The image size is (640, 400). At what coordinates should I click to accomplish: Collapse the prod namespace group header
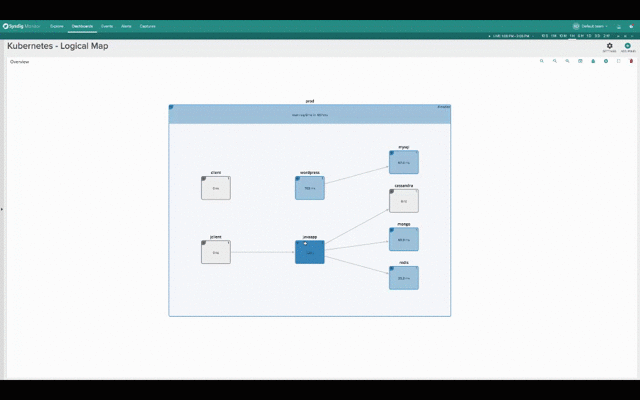coord(310,114)
